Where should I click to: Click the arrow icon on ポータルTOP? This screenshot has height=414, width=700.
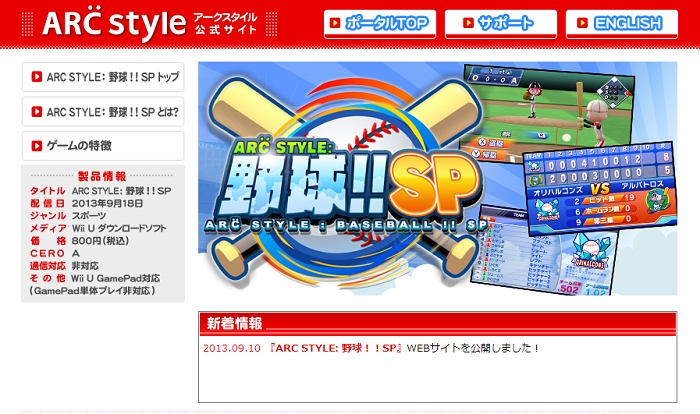[x=335, y=23]
